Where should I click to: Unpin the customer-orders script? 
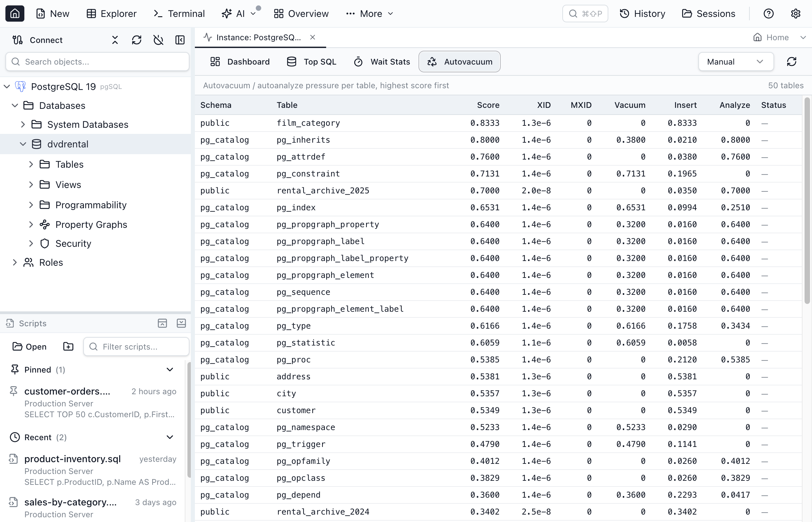(x=14, y=391)
